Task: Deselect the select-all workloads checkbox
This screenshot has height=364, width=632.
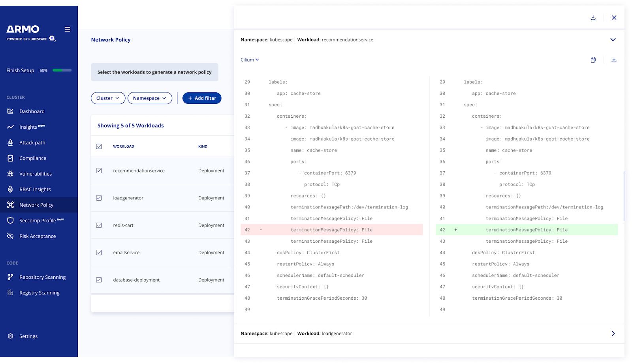Action: (99, 146)
